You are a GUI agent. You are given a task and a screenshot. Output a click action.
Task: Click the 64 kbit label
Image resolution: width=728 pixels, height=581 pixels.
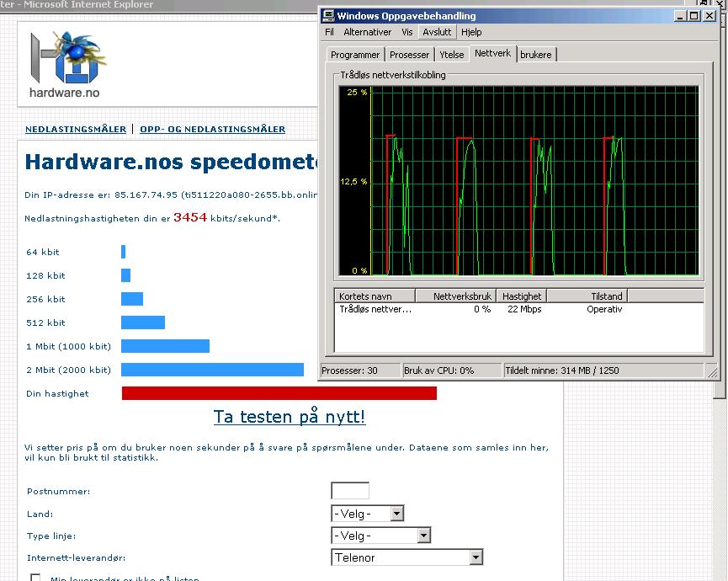coord(43,252)
